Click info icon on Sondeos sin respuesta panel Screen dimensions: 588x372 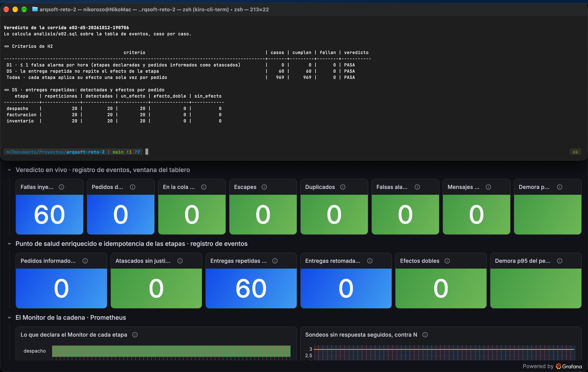click(x=425, y=335)
